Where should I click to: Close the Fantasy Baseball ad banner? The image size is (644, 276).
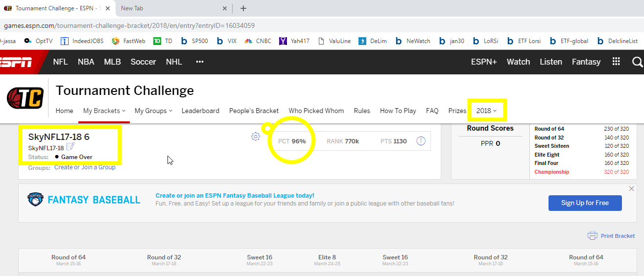pos(631,189)
